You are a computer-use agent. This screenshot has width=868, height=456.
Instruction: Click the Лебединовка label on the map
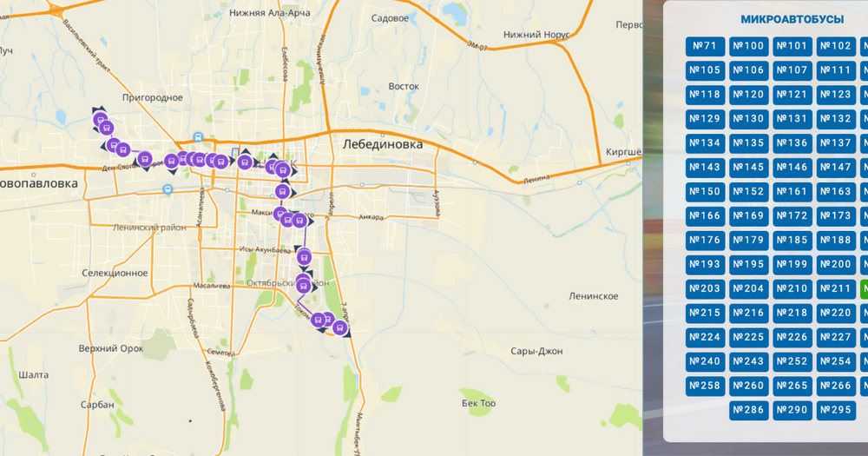pyautogui.click(x=383, y=145)
